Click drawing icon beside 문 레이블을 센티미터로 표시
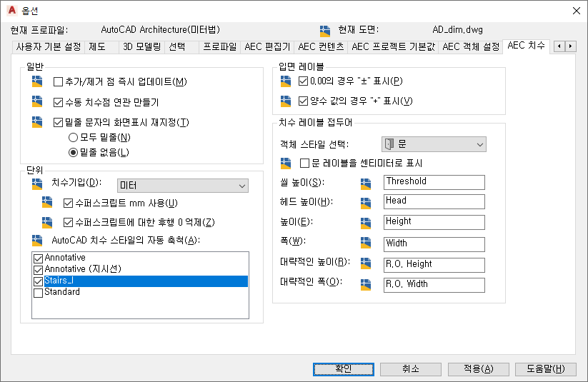 (286, 163)
